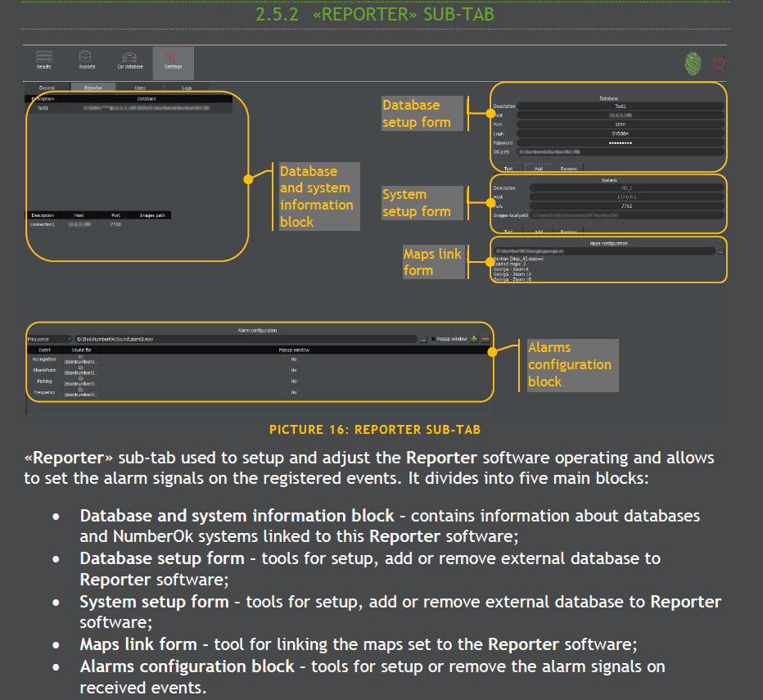Click Popup window 'No' value in Recognition row
This screenshot has height=700, width=763.
294,359
